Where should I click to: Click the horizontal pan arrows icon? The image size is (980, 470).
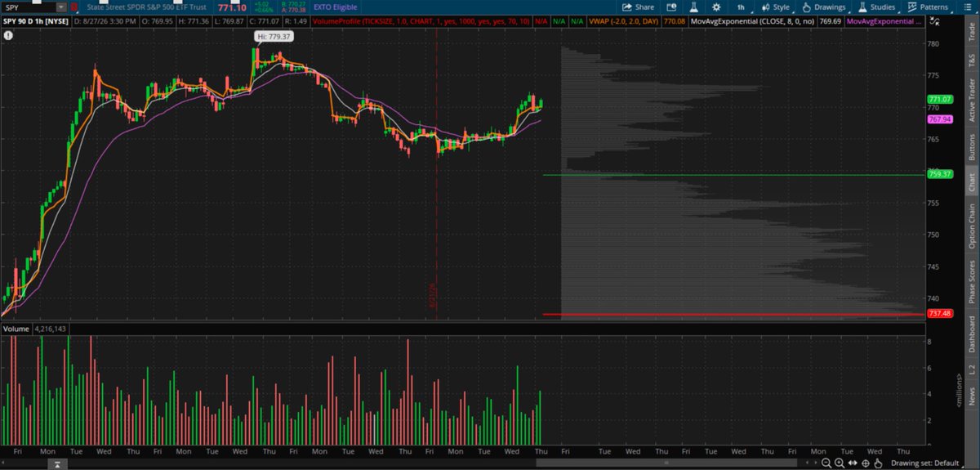[853, 463]
